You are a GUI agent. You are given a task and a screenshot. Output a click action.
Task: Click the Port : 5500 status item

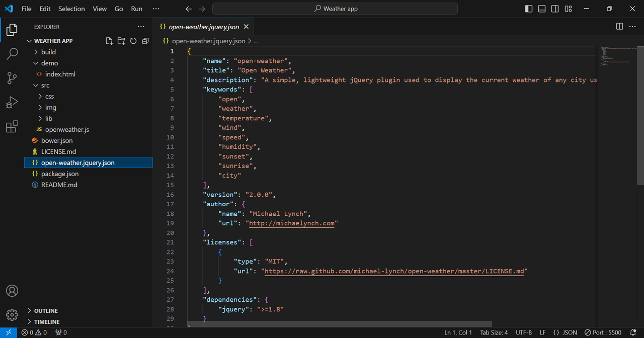pyautogui.click(x=603, y=332)
